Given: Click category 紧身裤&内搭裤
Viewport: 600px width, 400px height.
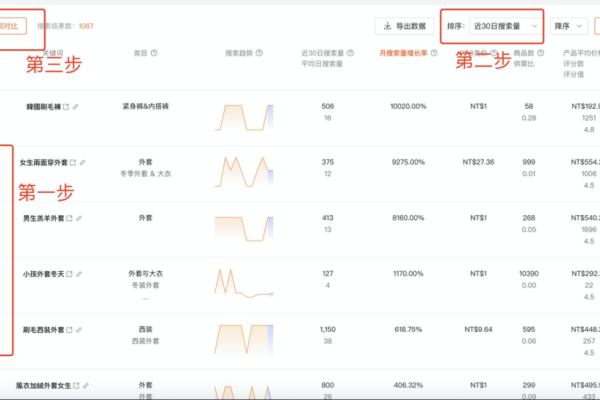Looking at the screenshot, I should pyautogui.click(x=145, y=106).
